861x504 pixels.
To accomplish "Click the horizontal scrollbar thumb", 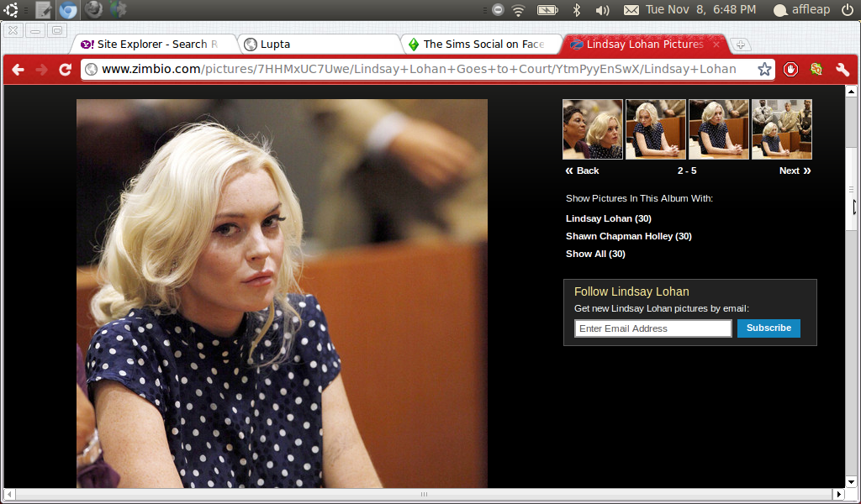I will tap(424, 494).
